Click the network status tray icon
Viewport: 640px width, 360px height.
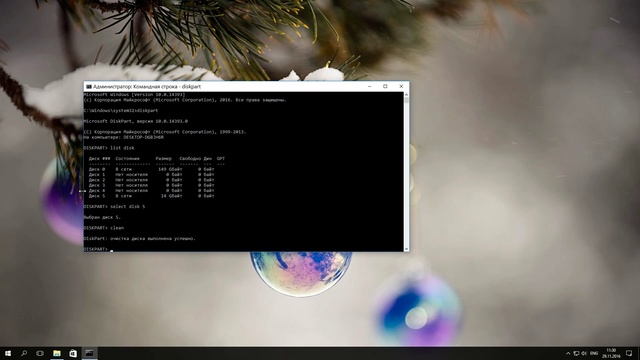[x=576, y=353]
